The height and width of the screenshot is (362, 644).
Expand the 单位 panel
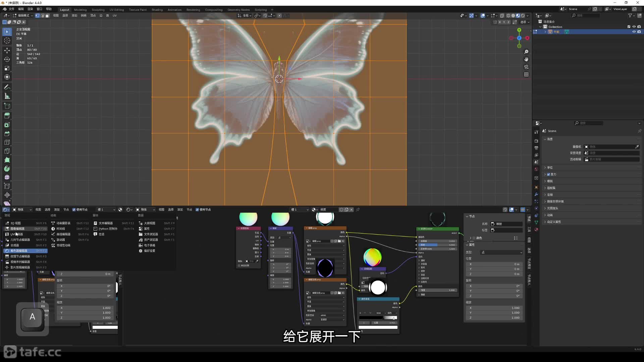pos(592,168)
